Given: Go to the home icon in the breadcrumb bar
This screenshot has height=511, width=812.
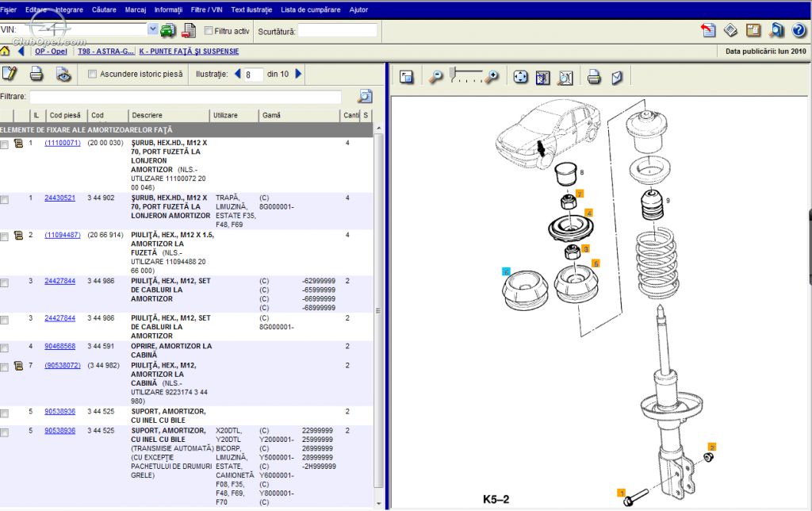Looking at the screenshot, I should [6, 51].
